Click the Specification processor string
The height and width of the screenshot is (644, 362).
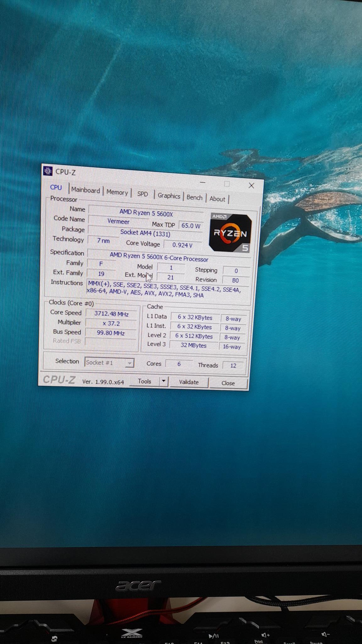point(159,257)
